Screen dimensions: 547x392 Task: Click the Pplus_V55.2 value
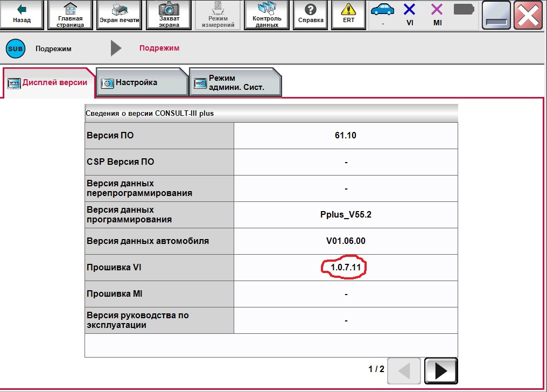click(346, 214)
